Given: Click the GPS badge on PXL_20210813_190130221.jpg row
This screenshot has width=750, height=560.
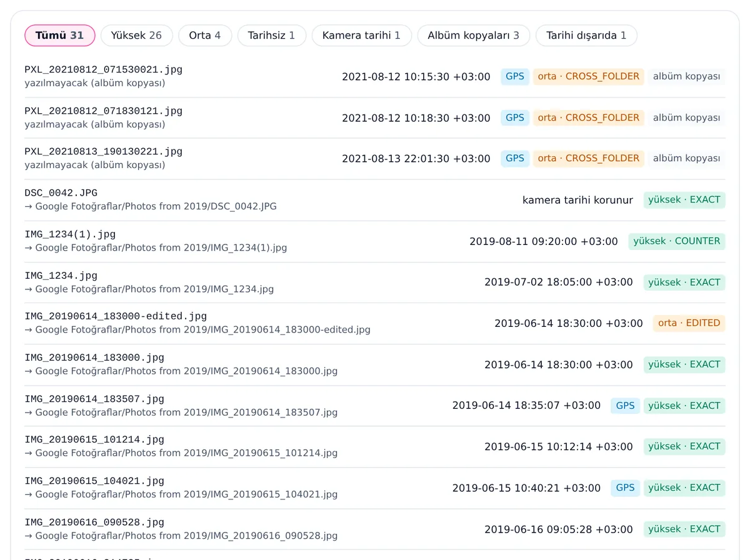Looking at the screenshot, I should pyautogui.click(x=515, y=158).
